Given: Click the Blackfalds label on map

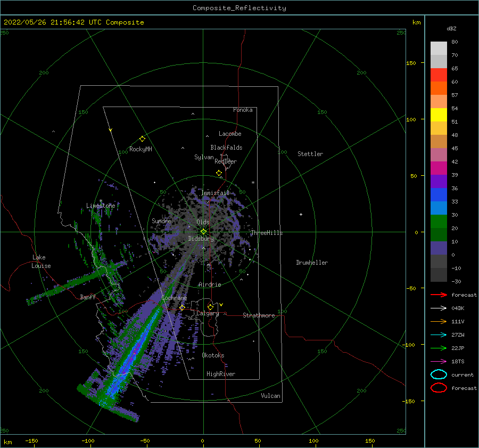Looking at the screenshot, I should [x=226, y=148].
